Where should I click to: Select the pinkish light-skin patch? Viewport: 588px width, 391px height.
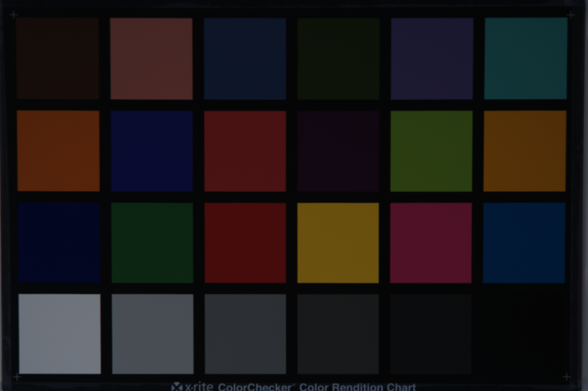click(151, 59)
